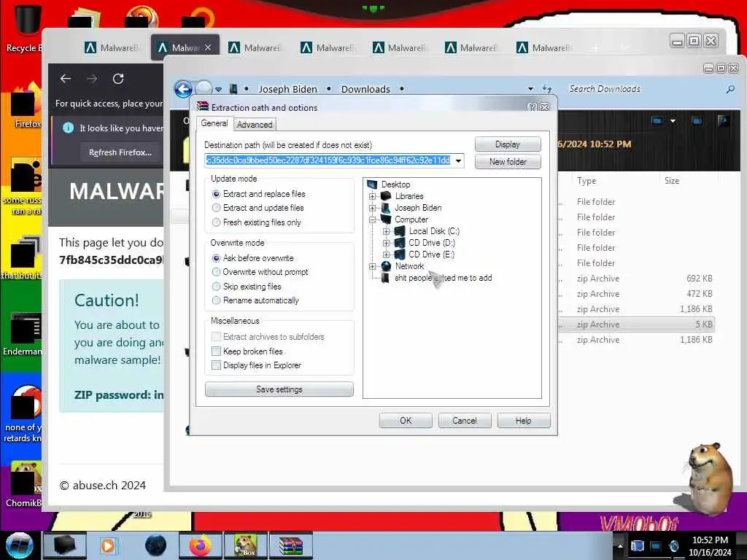Expand CD Drive (E:) node
The image size is (747, 560).
pyautogui.click(x=387, y=254)
